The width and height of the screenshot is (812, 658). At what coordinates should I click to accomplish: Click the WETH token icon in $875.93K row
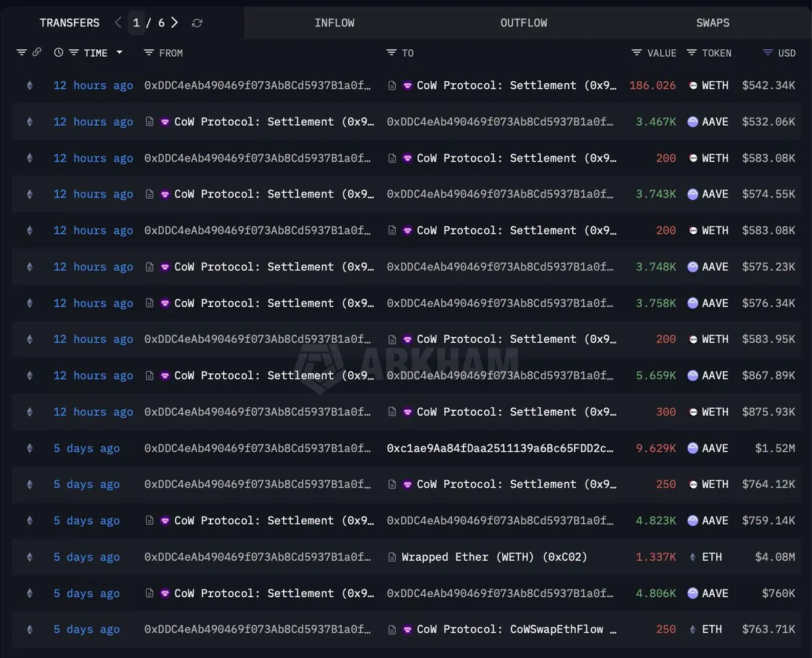[x=692, y=412]
